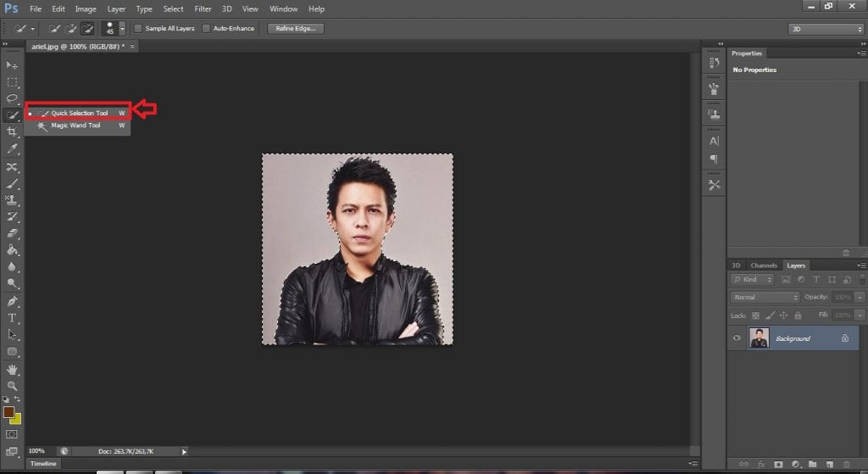Enable Sample All Layers checkbox

138,29
